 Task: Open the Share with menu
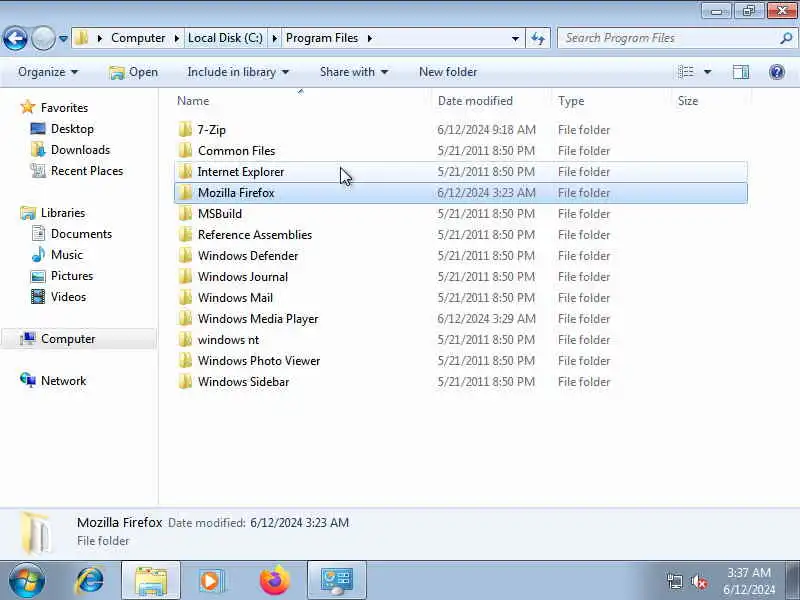pyautogui.click(x=354, y=72)
